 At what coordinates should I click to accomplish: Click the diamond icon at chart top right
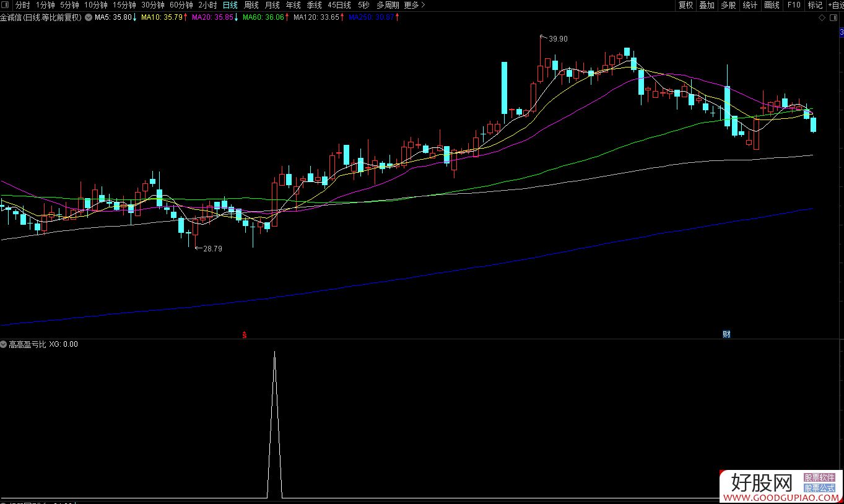(822, 17)
